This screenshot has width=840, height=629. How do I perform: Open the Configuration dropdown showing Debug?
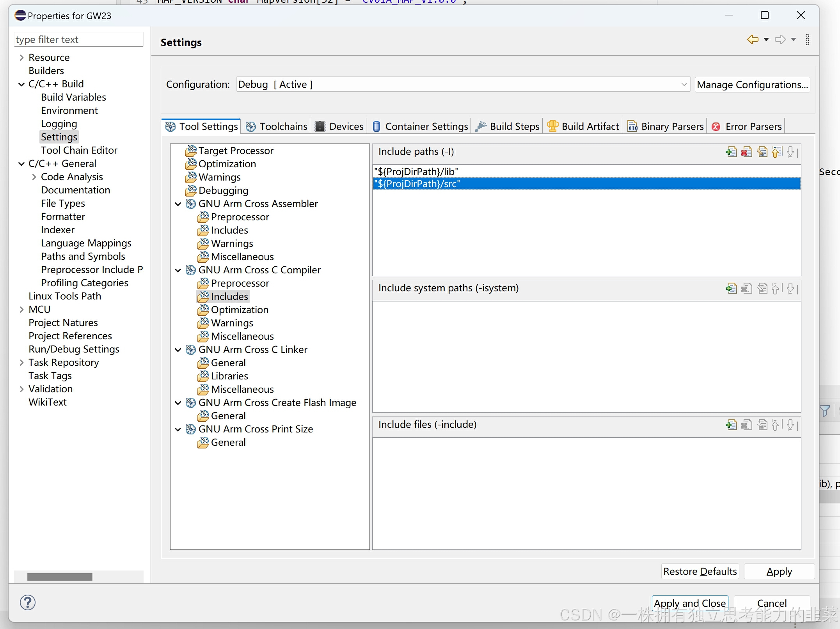pos(684,84)
